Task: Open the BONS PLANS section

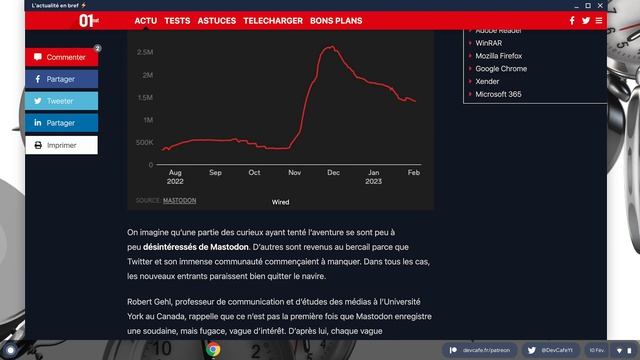Action: (x=336, y=21)
